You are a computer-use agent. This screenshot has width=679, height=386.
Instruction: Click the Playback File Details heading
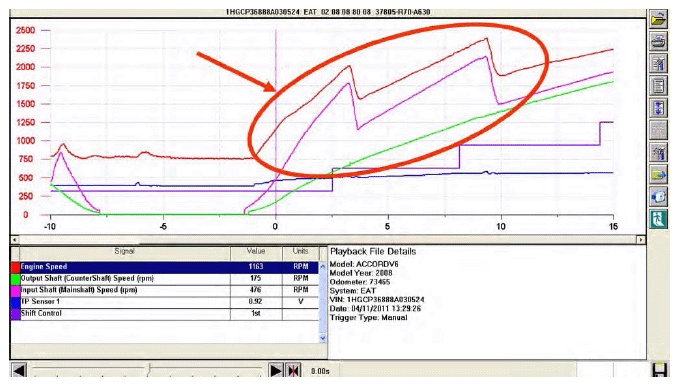coord(373,252)
